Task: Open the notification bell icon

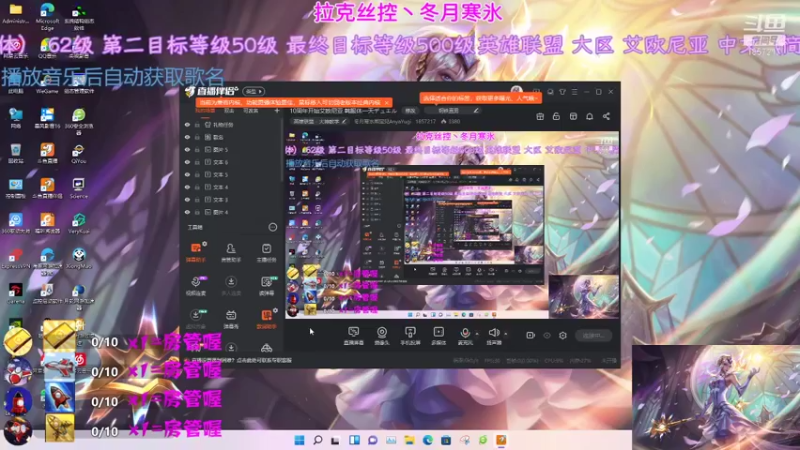Action: click(x=590, y=116)
